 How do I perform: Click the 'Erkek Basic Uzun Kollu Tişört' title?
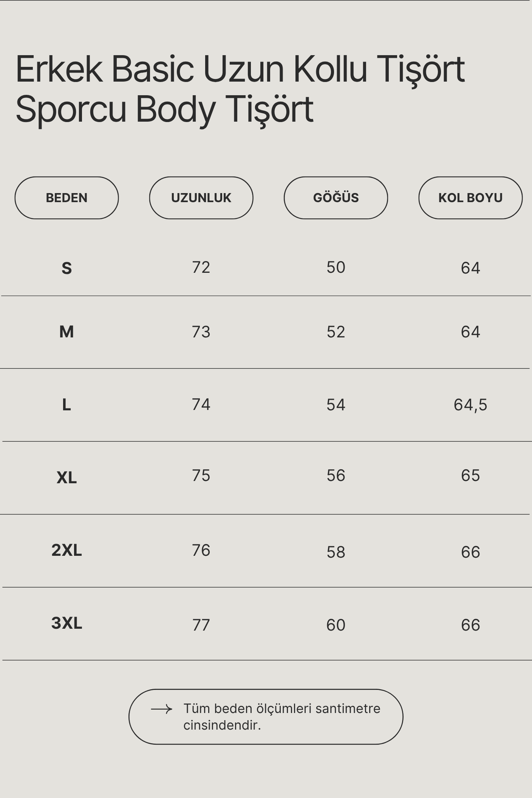coord(240,69)
